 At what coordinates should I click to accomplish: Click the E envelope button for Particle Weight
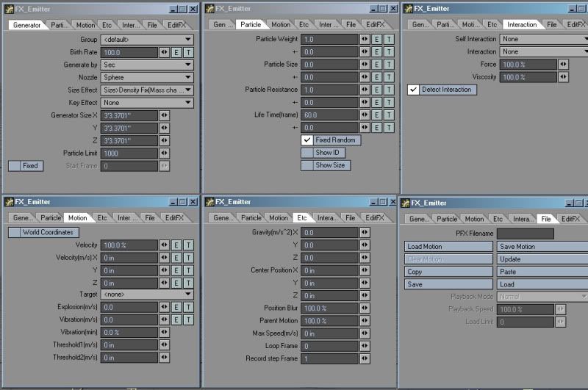[x=377, y=40]
